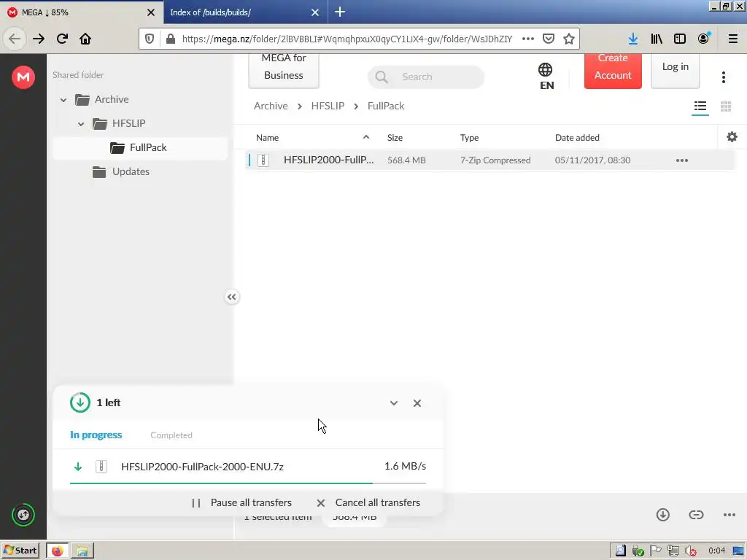Click the MEGA for Business button
The width and height of the screenshot is (747, 560).
284,71
